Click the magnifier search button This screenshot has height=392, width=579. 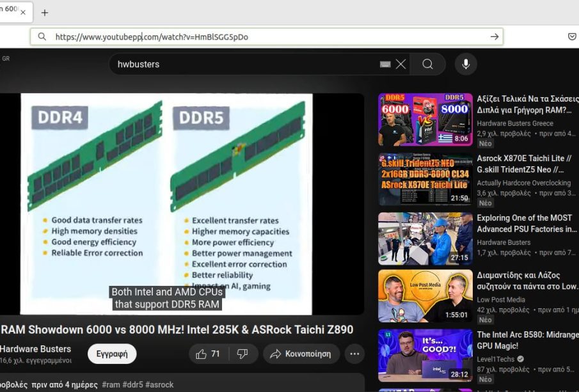[427, 64]
